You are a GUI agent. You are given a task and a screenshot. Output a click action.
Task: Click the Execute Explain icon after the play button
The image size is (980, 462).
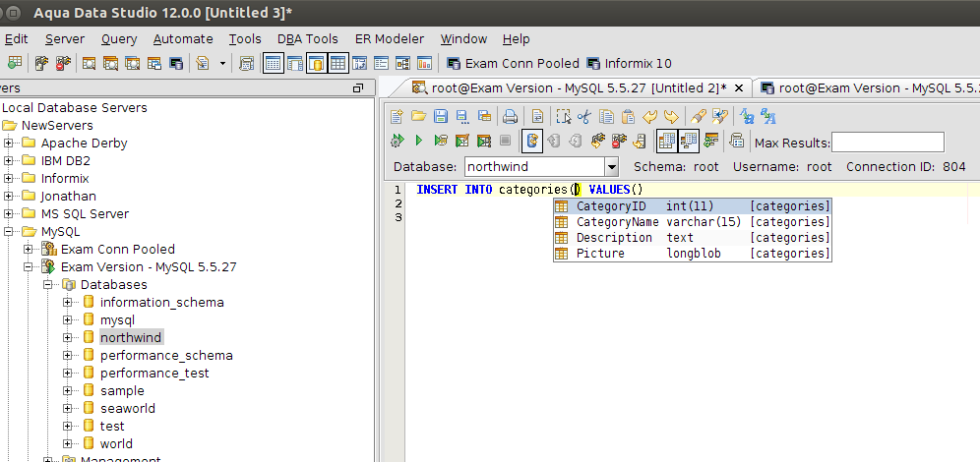[441, 142]
